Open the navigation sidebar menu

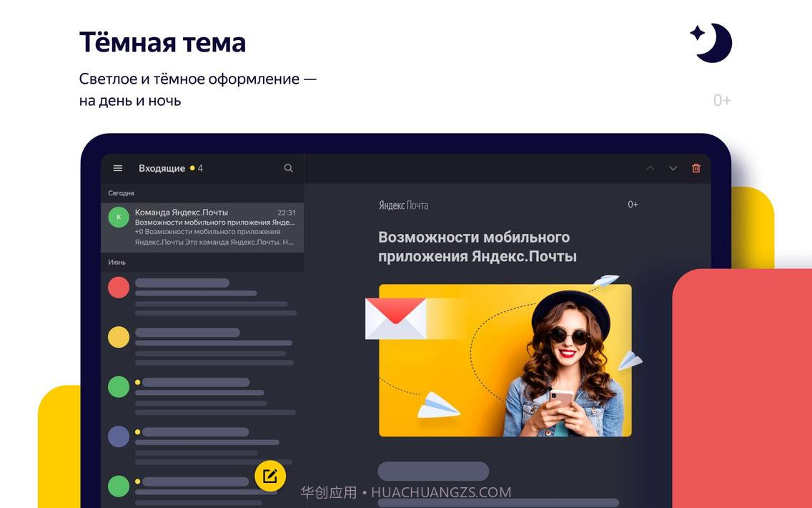tap(117, 167)
